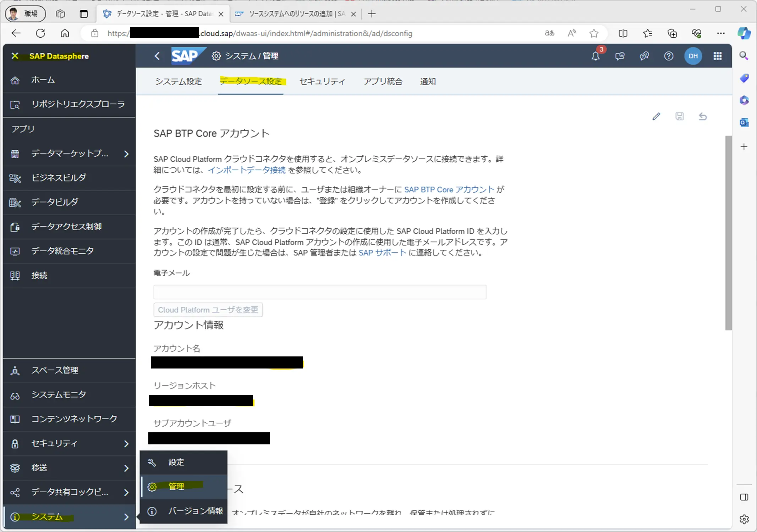Expand 移送 submenu arrow
The image size is (757, 532).
[x=126, y=468]
